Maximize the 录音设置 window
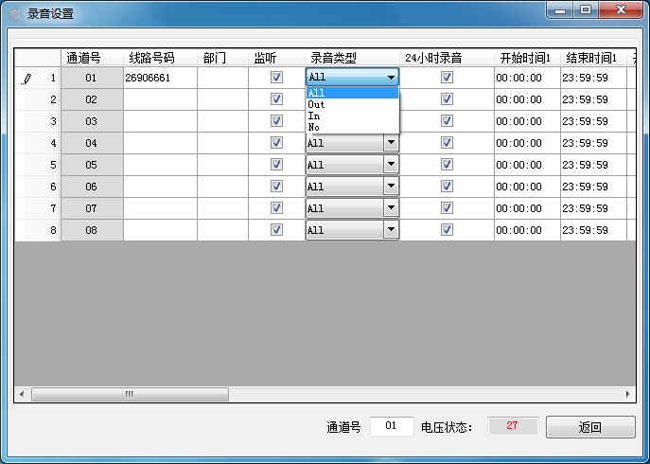This screenshot has width=650, height=464. (x=585, y=10)
